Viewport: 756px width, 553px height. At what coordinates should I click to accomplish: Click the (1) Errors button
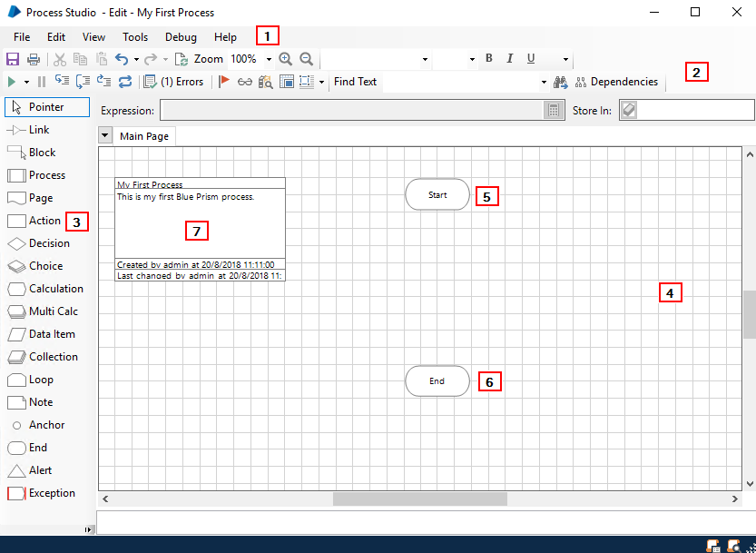[x=173, y=82]
